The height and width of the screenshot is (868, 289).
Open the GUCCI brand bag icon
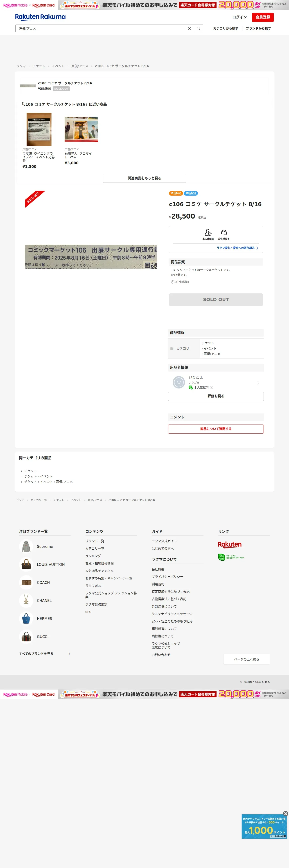click(26, 637)
